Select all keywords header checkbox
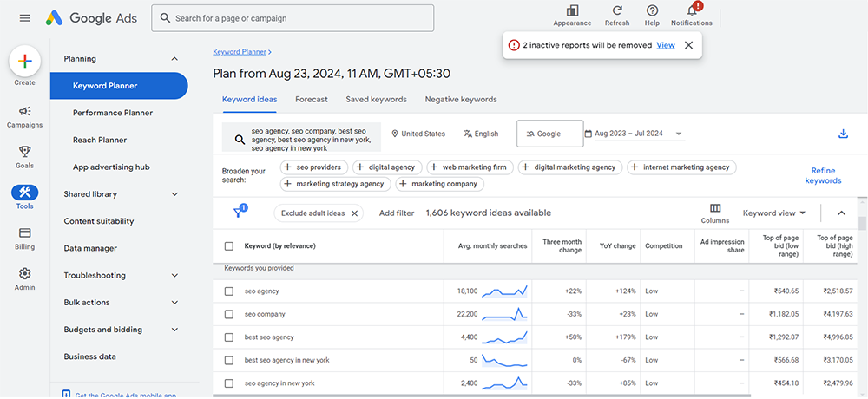 pos(229,245)
